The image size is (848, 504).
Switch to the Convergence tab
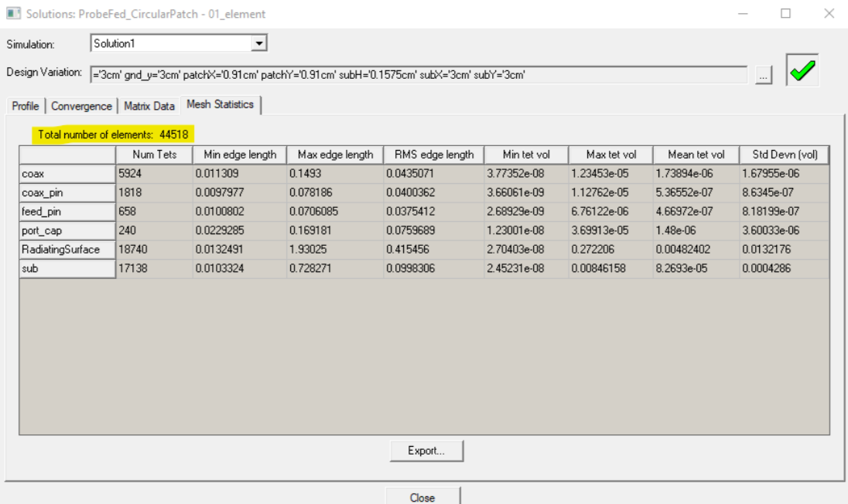(x=81, y=106)
